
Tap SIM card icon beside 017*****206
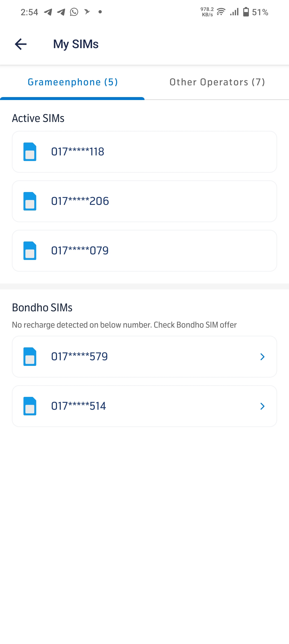tap(30, 201)
